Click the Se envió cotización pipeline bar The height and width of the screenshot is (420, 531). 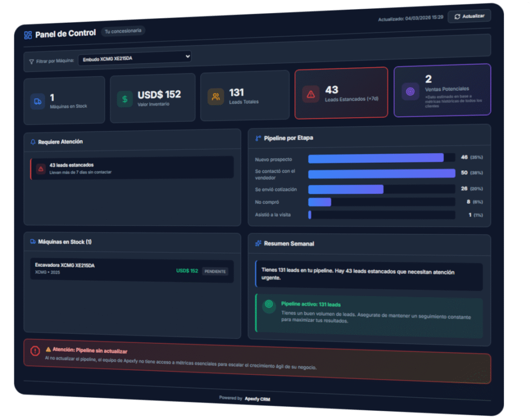[346, 189]
